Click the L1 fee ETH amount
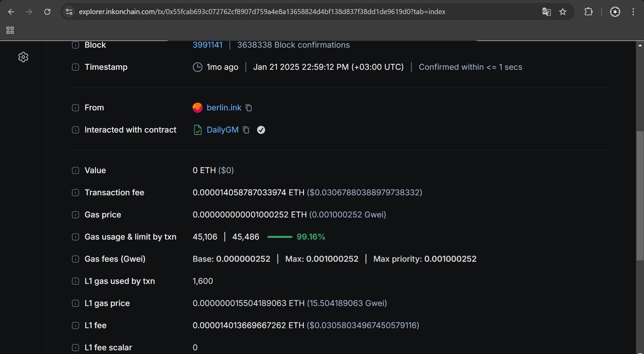 tap(248, 325)
